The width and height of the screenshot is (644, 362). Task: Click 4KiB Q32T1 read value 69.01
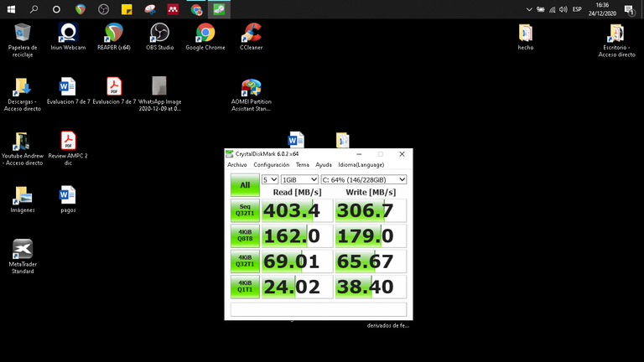[x=297, y=261]
